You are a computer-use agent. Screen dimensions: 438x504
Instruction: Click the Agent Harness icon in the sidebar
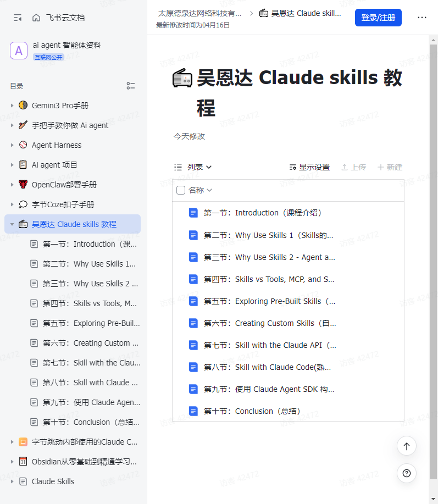[23, 145]
